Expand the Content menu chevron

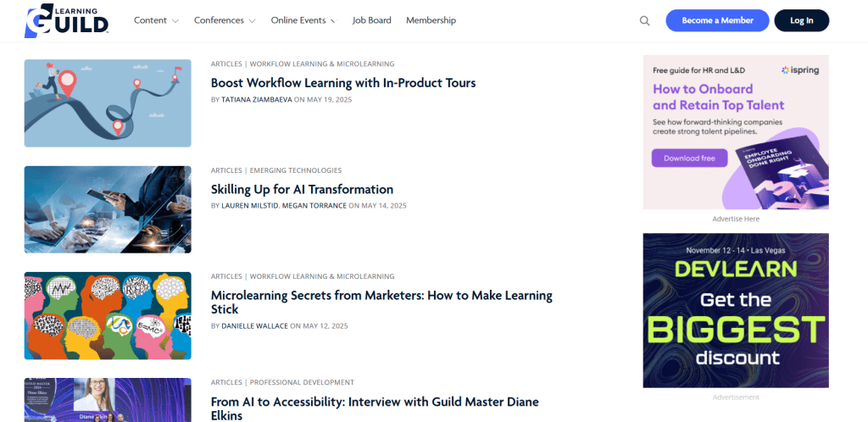(175, 21)
